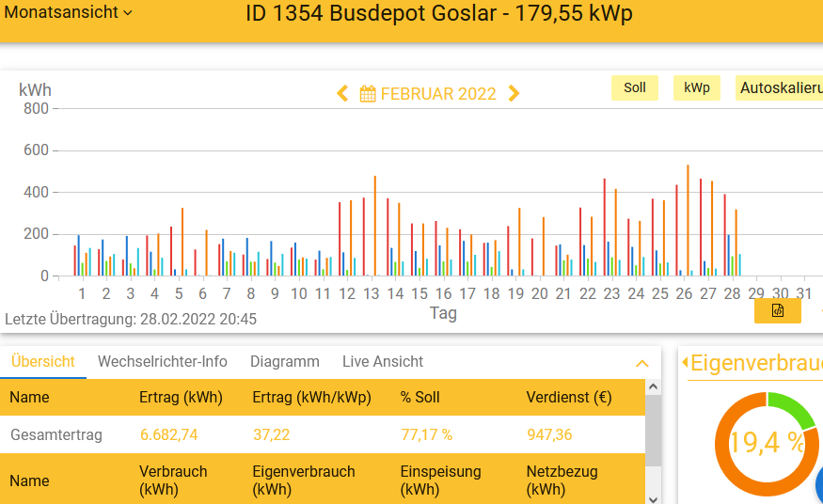Open the Diagramm tab
This screenshot has width=823, height=504.
click(x=284, y=362)
